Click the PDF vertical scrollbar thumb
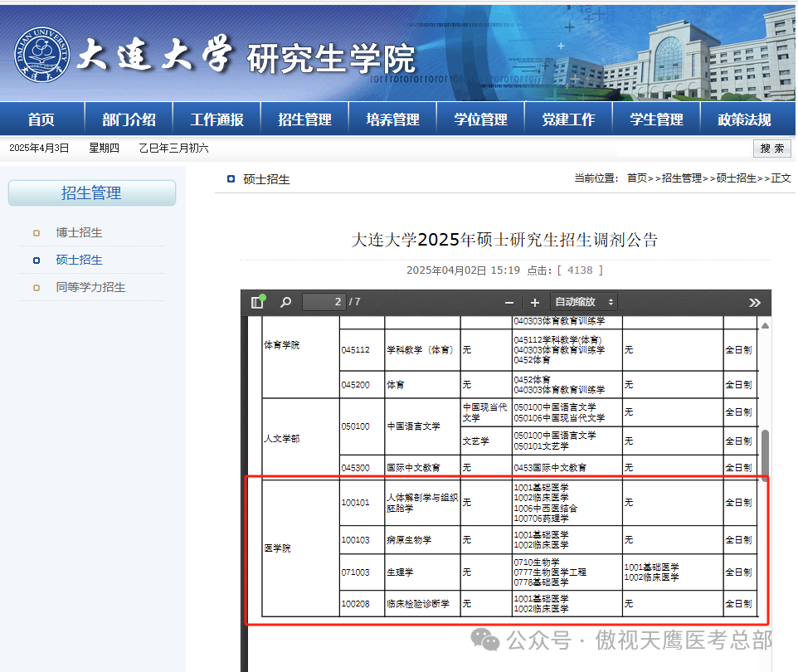 click(765, 454)
